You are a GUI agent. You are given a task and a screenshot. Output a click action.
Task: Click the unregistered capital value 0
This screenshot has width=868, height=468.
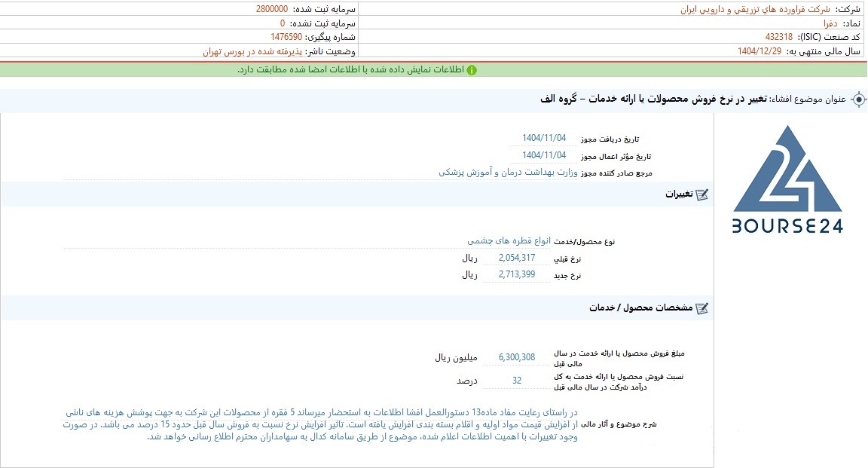[x=283, y=23]
